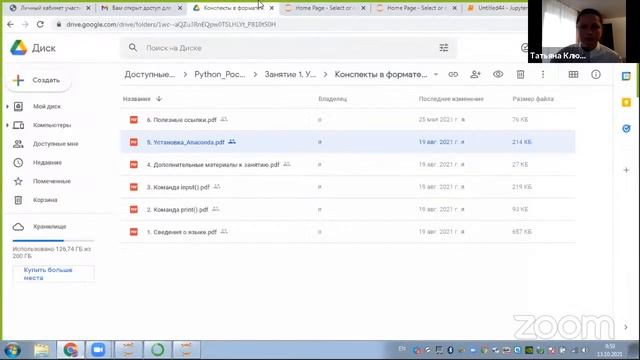Open more actions three-dot menu

click(x=543, y=75)
